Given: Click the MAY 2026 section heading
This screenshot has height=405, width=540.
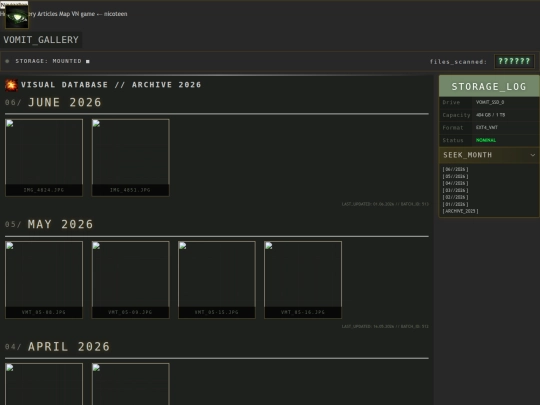Looking at the screenshot, I should point(60,224).
